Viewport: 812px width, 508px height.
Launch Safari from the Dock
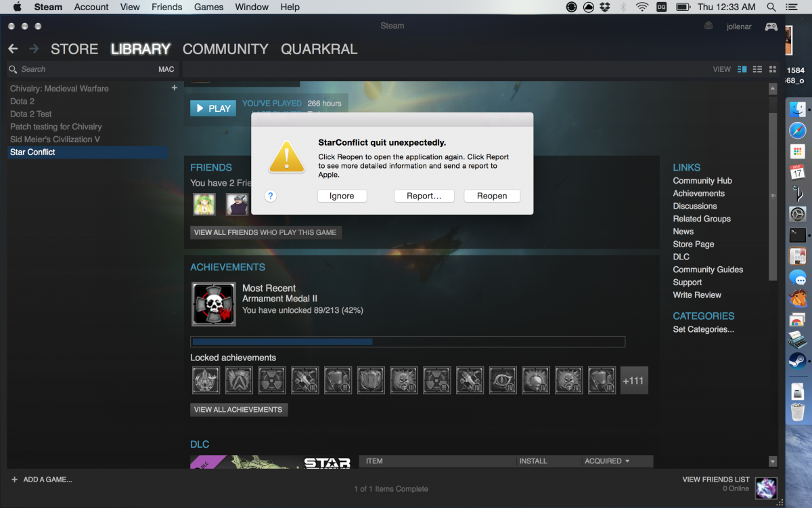coord(798,130)
